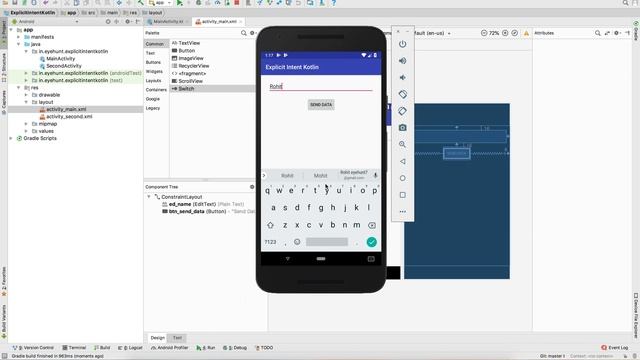Expand the manifests folder
The height and width of the screenshot is (360, 640).
coord(18,37)
